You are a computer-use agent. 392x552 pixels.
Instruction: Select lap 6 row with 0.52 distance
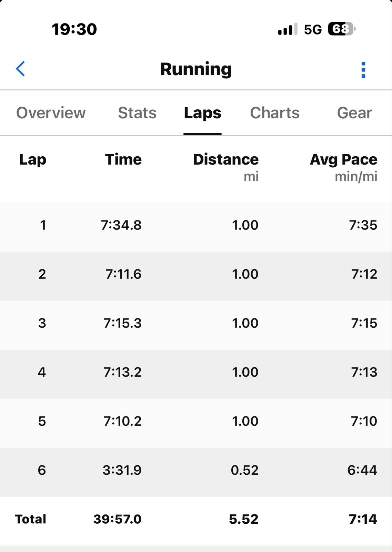pyautogui.click(x=196, y=470)
